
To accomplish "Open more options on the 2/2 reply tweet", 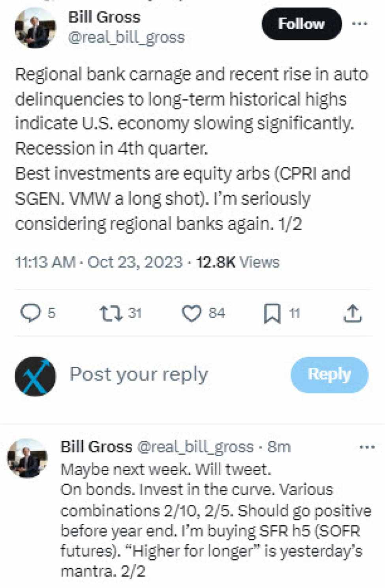I will tap(367, 447).
